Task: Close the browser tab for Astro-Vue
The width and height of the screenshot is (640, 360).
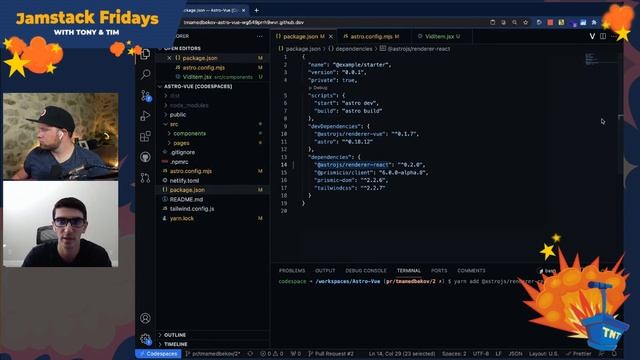Action: [x=244, y=10]
